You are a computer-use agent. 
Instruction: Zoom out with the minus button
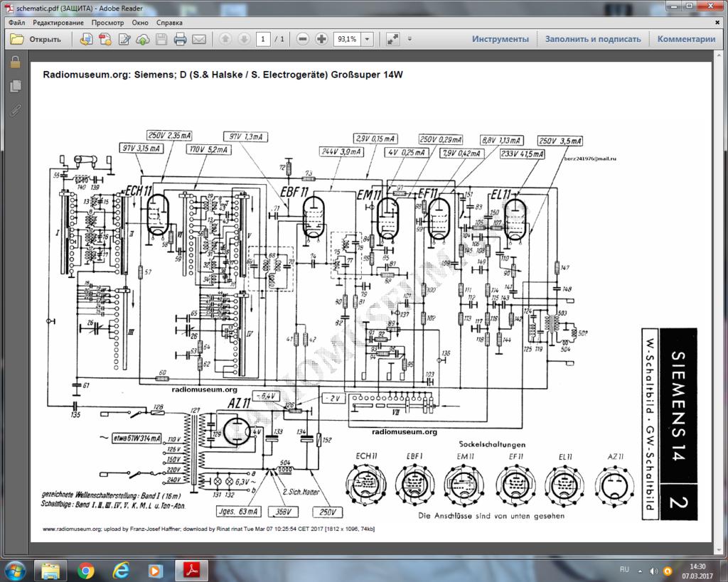pyautogui.click(x=302, y=39)
